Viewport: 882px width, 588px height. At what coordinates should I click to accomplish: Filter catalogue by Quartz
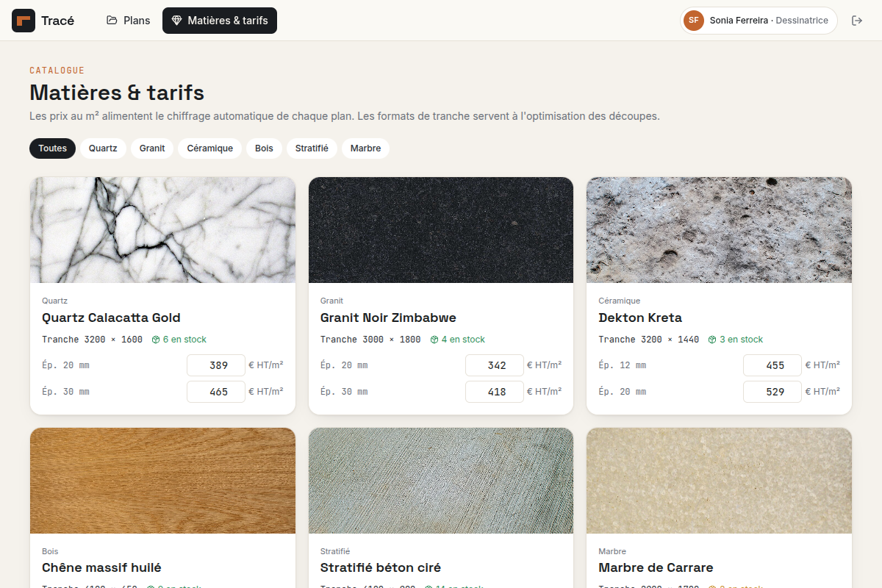(103, 148)
